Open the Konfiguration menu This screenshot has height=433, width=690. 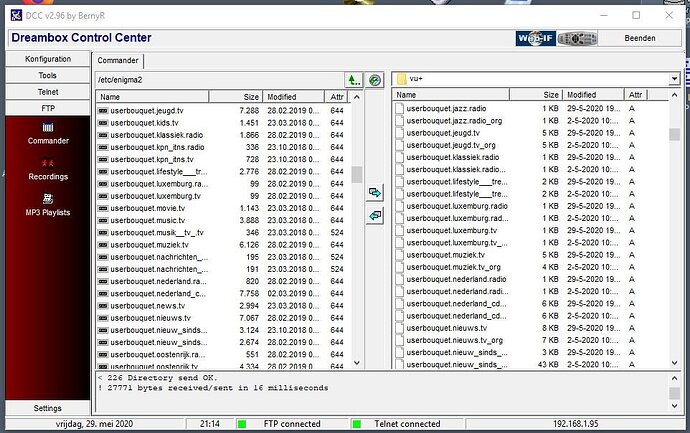coord(48,59)
